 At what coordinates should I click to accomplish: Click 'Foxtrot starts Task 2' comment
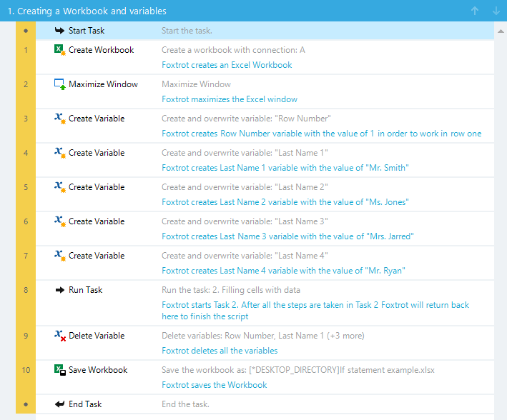point(315,311)
